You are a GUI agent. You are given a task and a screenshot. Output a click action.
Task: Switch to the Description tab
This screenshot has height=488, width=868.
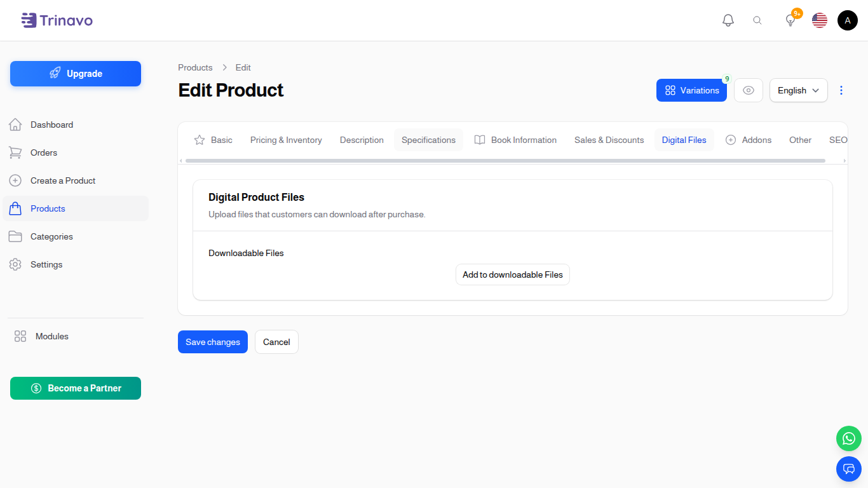(362, 140)
